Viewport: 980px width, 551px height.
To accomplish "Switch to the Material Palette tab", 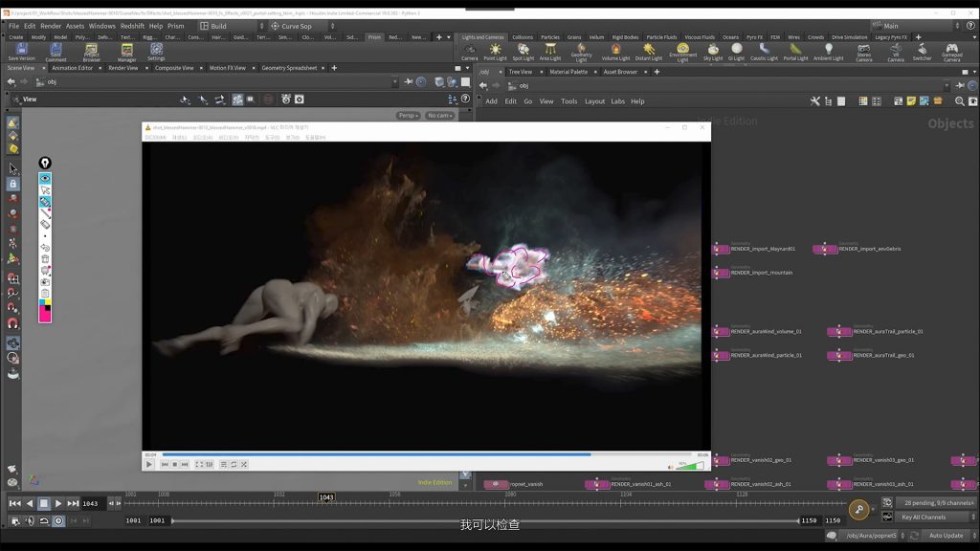I will (x=568, y=72).
